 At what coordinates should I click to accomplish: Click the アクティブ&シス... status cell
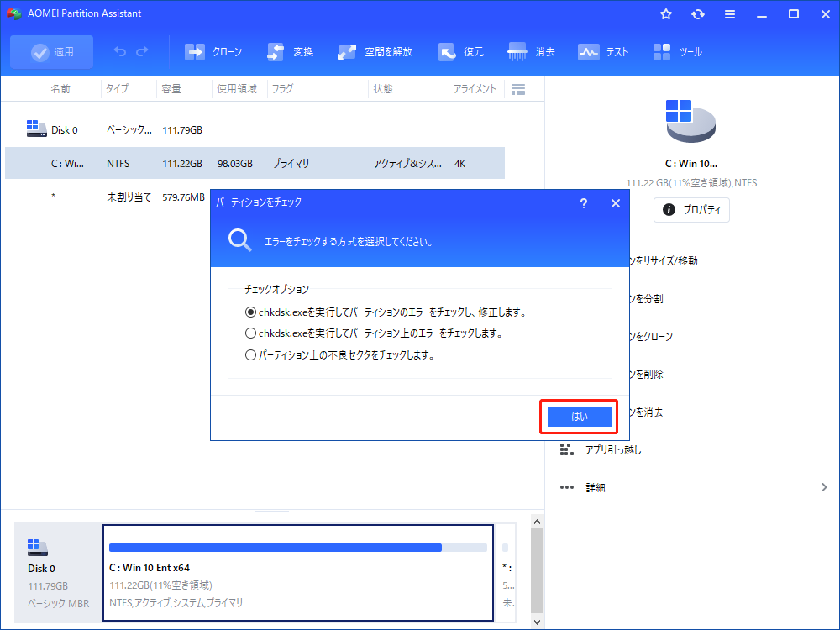tap(407, 164)
